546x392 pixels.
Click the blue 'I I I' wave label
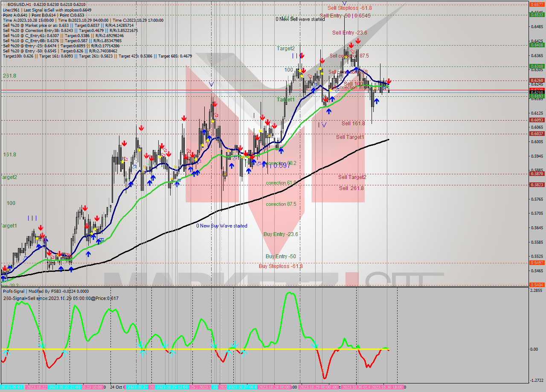point(32,218)
